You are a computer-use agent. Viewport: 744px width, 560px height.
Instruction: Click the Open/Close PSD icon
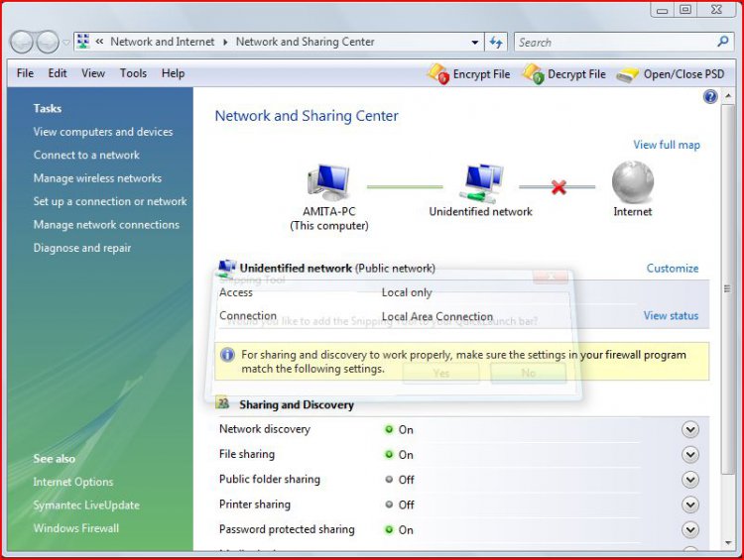pyautogui.click(x=627, y=74)
